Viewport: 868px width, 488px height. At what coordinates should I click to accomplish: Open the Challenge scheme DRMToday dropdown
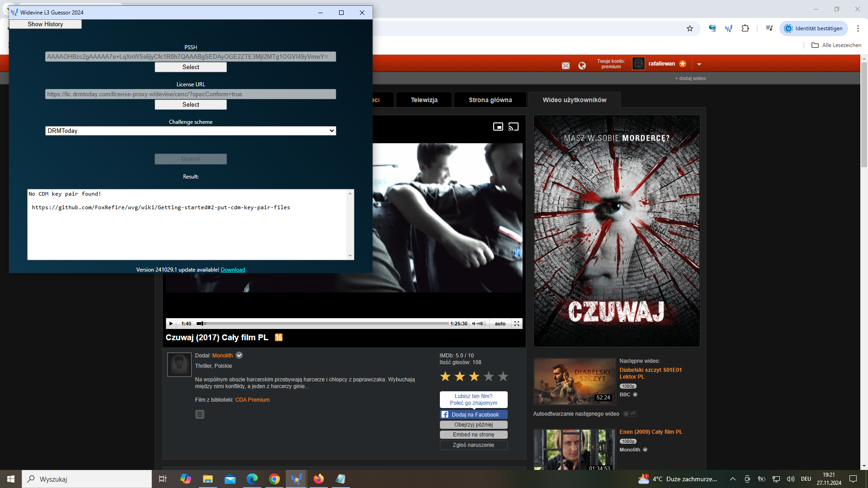(190, 131)
